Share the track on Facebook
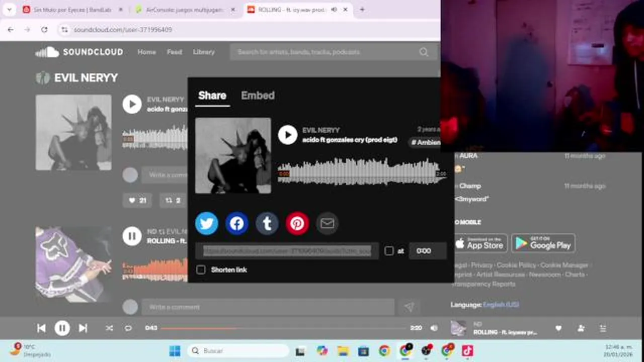Image resolution: width=644 pixels, height=362 pixels. (x=237, y=223)
